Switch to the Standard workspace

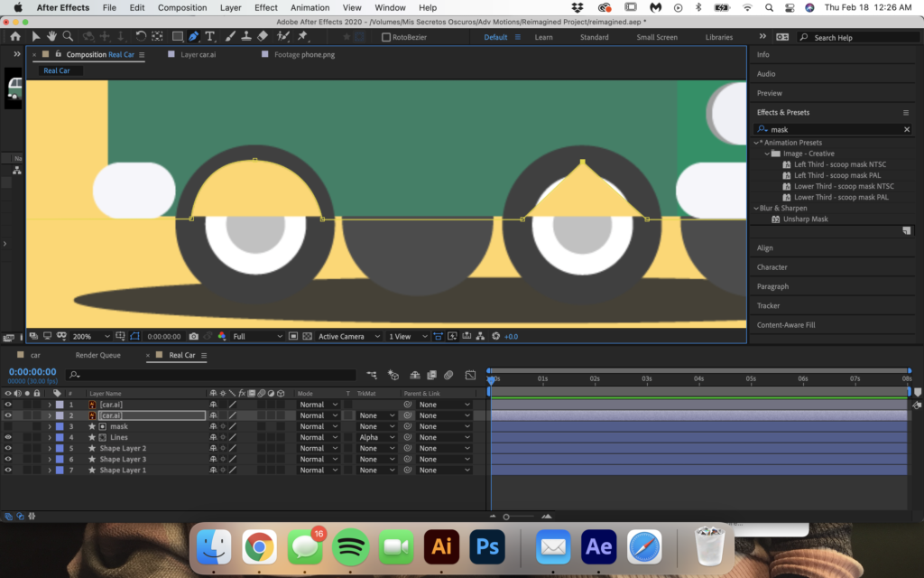594,37
